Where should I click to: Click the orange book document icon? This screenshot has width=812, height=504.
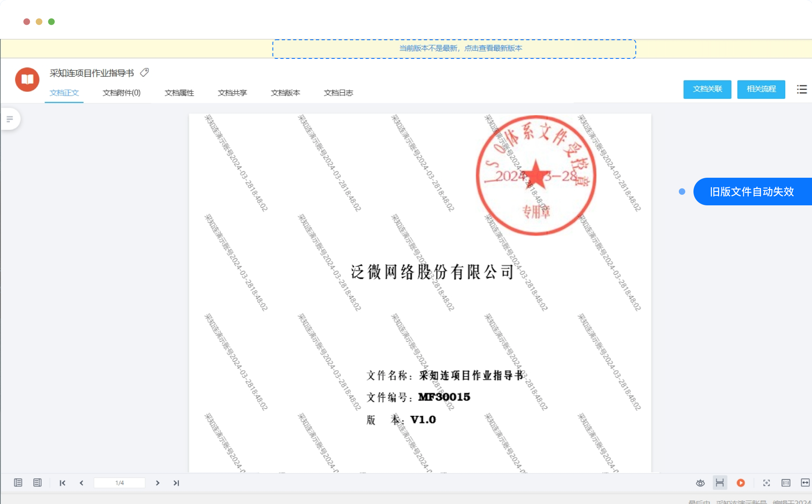pos(27,79)
